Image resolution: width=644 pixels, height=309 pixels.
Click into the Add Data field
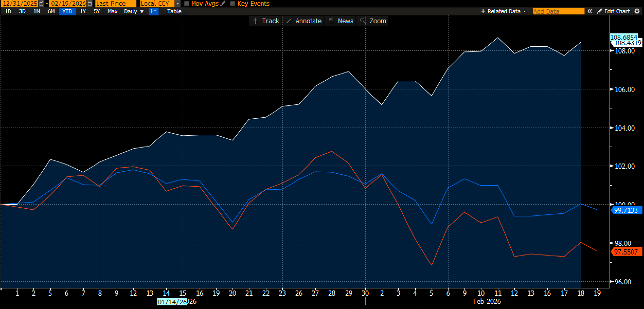coord(558,11)
